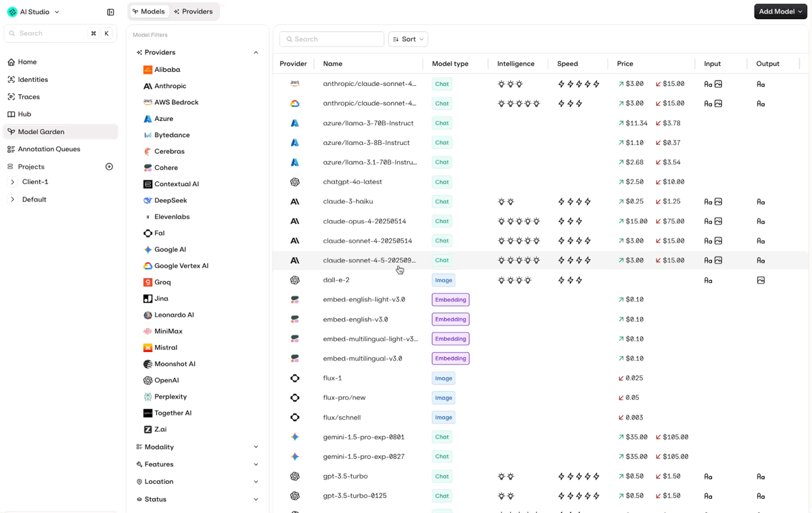812x513 pixels.
Task: Filter by Cerebras provider icon
Action: tap(148, 152)
